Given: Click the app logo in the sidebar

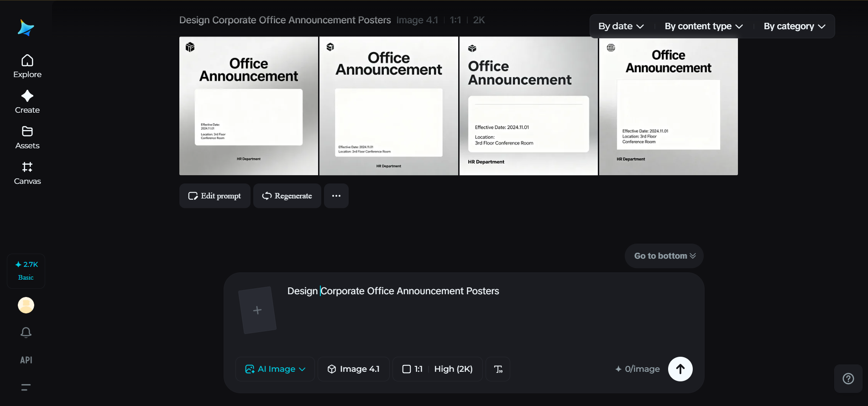Looking at the screenshot, I should coord(26,28).
